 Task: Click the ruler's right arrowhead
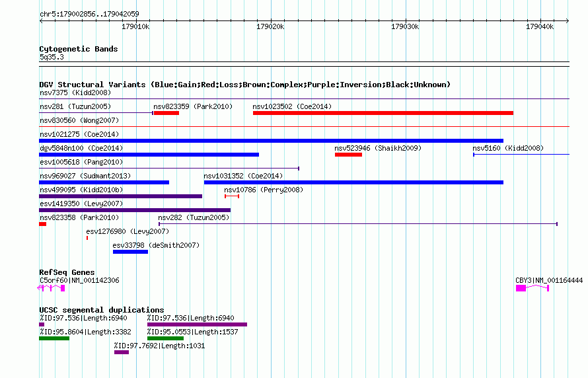pyautogui.click(x=568, y=20)
